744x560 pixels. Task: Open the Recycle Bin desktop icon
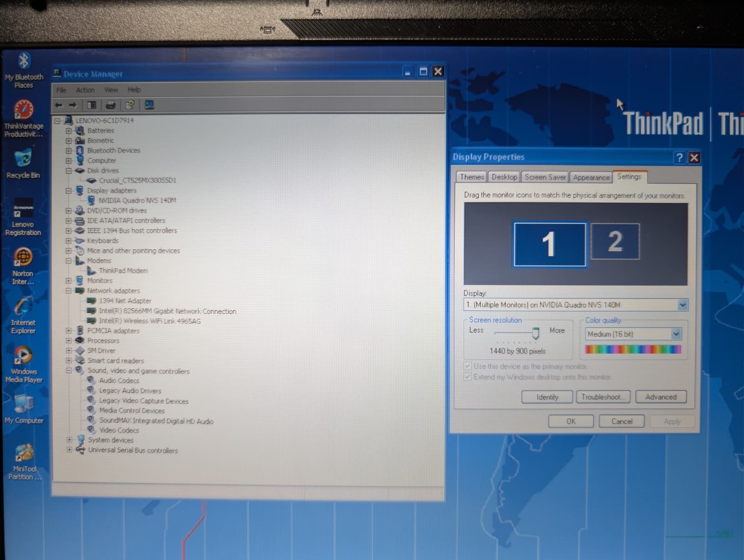[23, 164]
